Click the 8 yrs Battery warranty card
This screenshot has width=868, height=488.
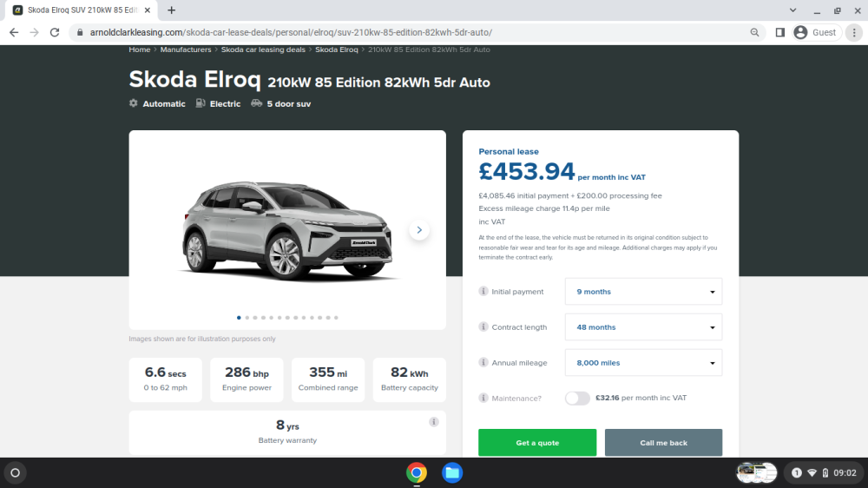[287, 432]
